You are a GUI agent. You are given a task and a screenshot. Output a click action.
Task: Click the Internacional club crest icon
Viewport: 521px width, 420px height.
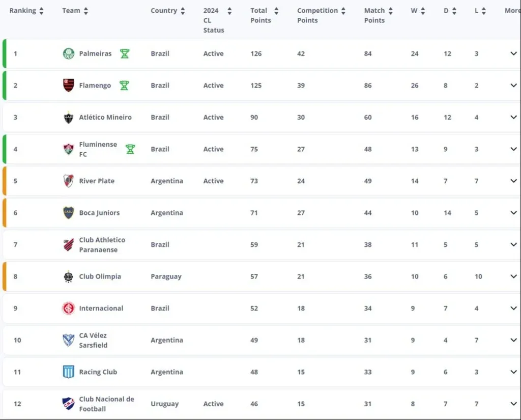[68, 309]
